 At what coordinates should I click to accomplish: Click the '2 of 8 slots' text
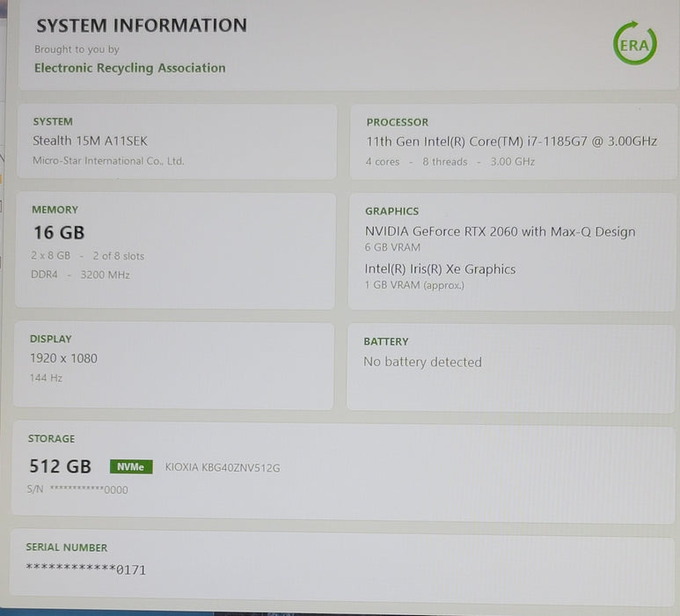coord(119,256)
